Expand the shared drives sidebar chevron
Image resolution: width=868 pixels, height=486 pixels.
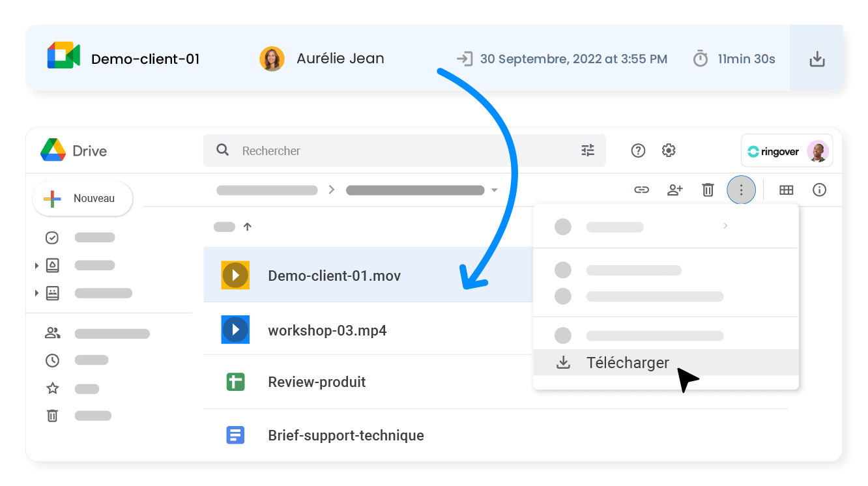pyautogui.click(x=37, y=265)
